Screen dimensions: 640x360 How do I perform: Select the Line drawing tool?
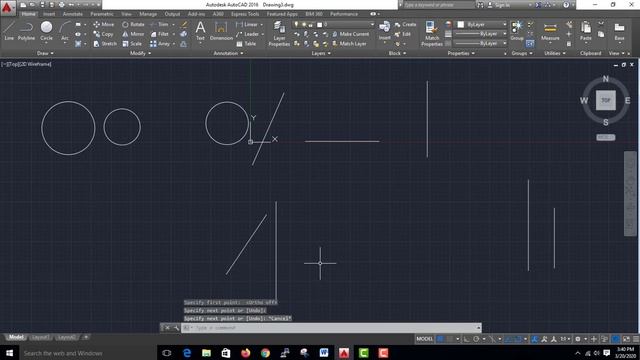(9, 31)
